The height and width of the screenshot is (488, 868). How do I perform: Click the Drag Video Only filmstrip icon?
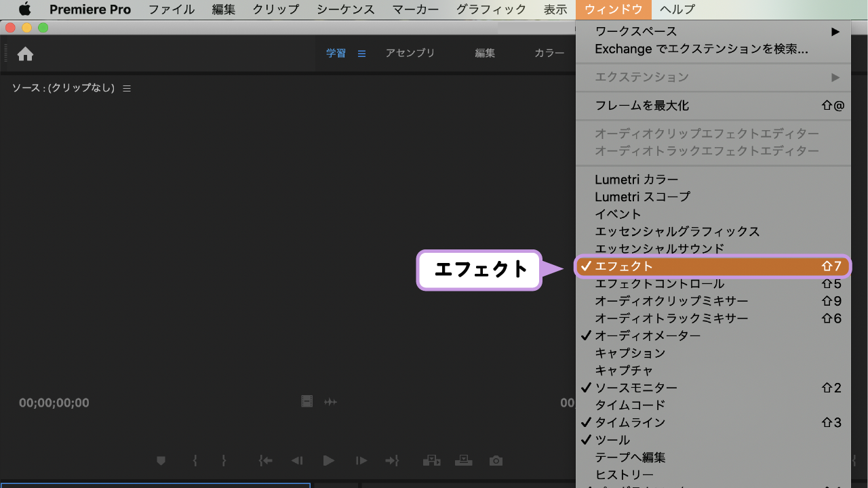tap(307, 402)
